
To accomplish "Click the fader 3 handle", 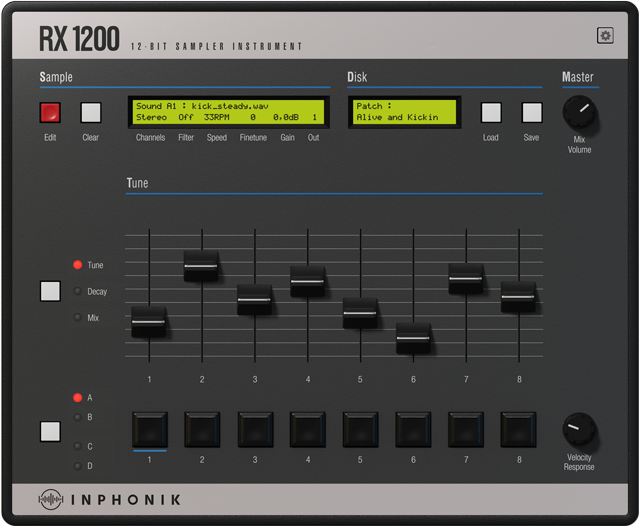I will [254, 300].
